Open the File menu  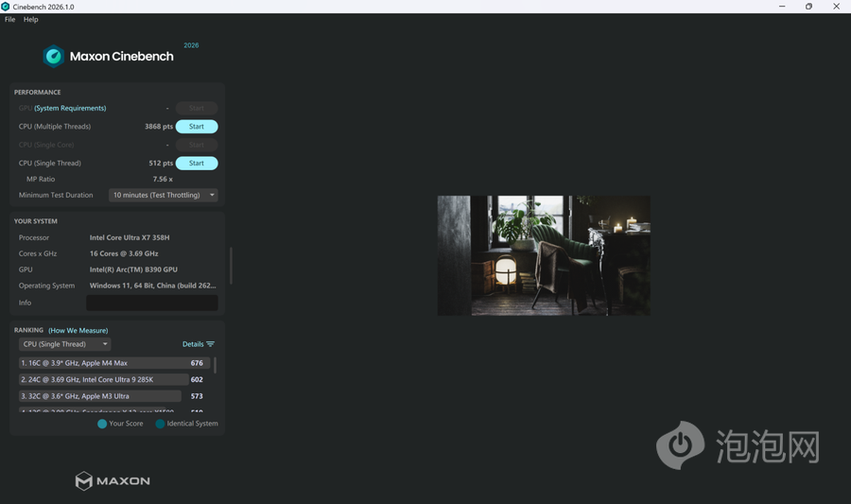[x=10, y=19]
